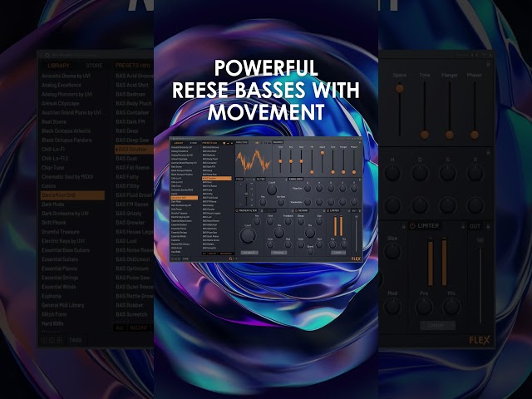The image size is (532, 399).
Task: Choose 'BAS Grizzly' preset in background list
Action: [x=128, y=214]
